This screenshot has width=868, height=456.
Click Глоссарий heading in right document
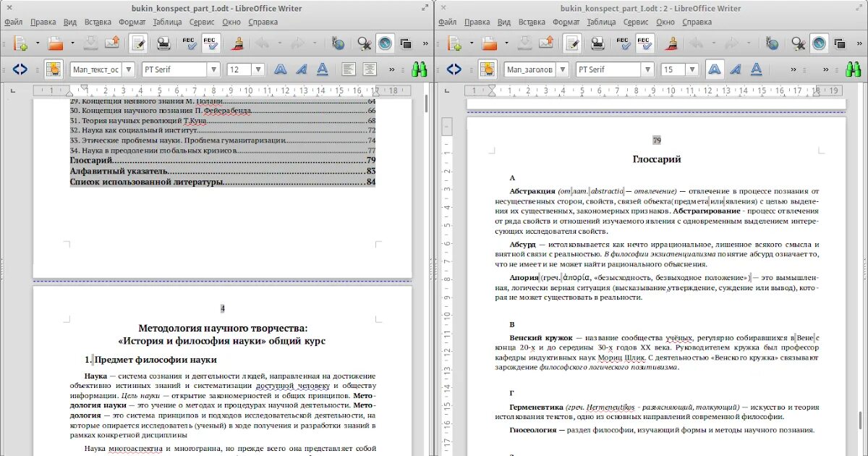click(657, 159)
